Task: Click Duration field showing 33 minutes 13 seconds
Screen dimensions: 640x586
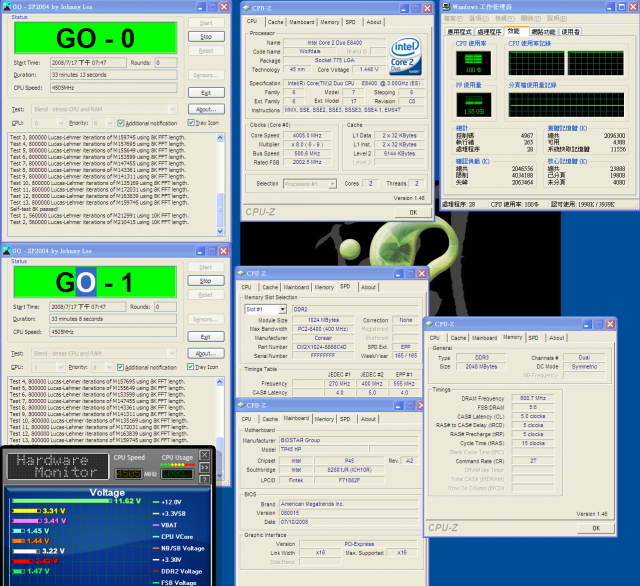Action: (x=113, y=75)
